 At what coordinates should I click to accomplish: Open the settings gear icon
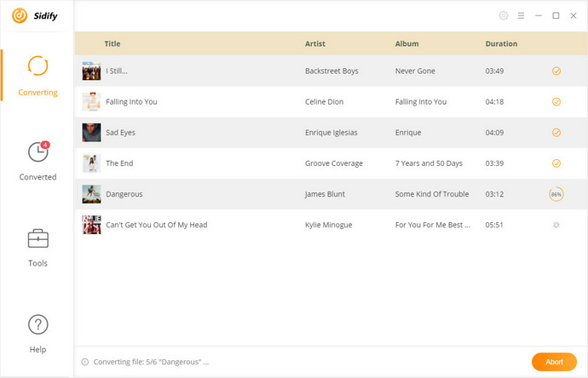(504, 15)
